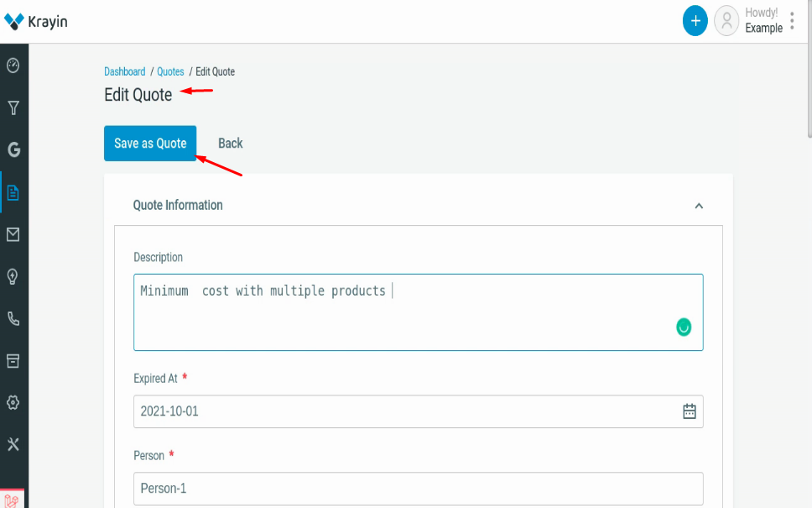Click the blue plus quick-create icon
Image resolution: width=812 pixels, height=508 pixels.
[x=695, y=20]
